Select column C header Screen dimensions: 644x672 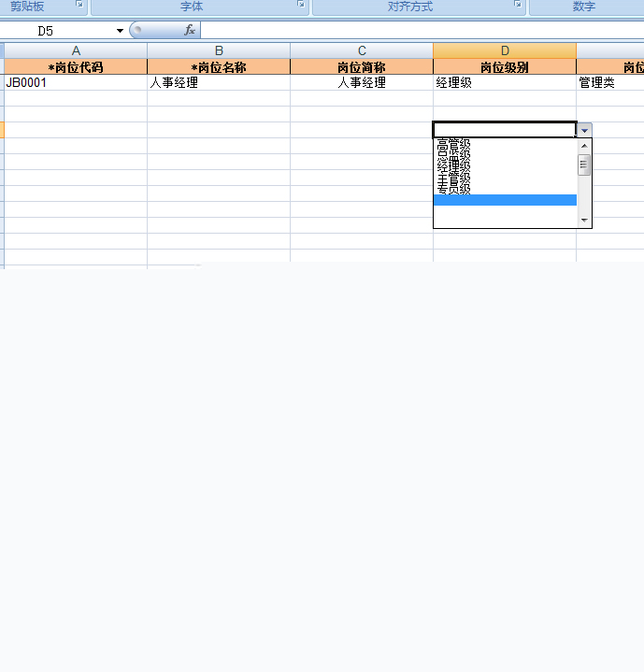(362, 50)
